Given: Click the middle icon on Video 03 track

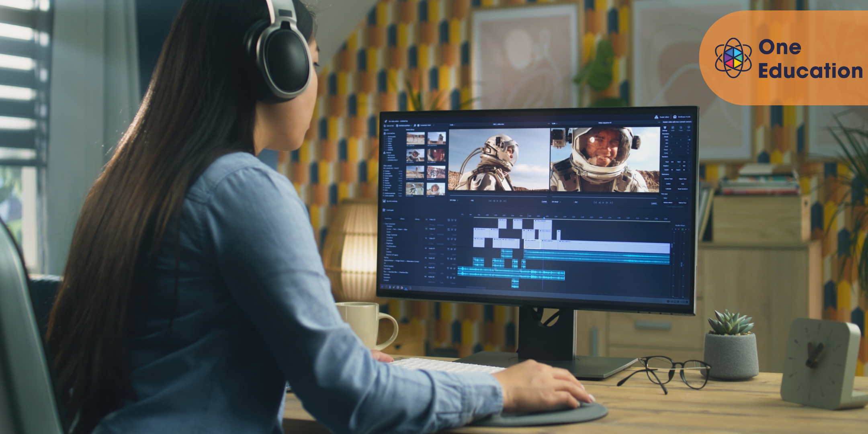Looking at the screenshot, I should point(452,220).
